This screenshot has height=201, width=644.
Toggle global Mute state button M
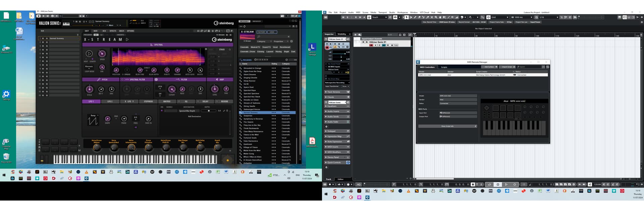tap(343, 17)
